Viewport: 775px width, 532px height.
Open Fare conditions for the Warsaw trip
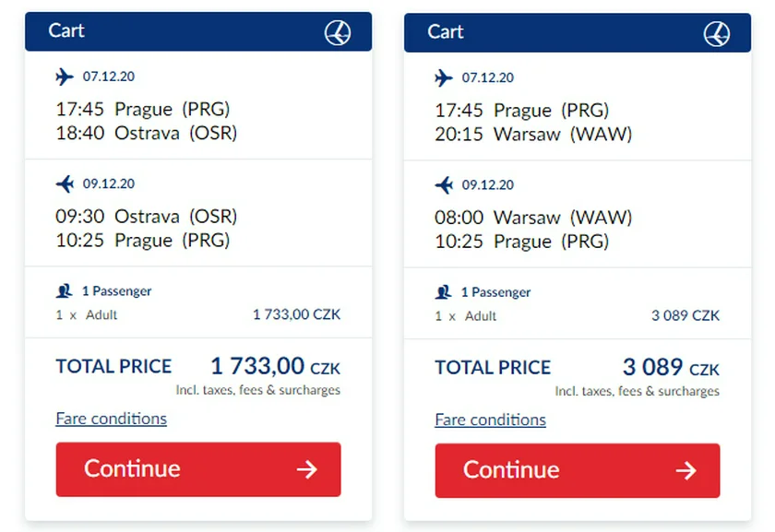click(x=490, y=420)
